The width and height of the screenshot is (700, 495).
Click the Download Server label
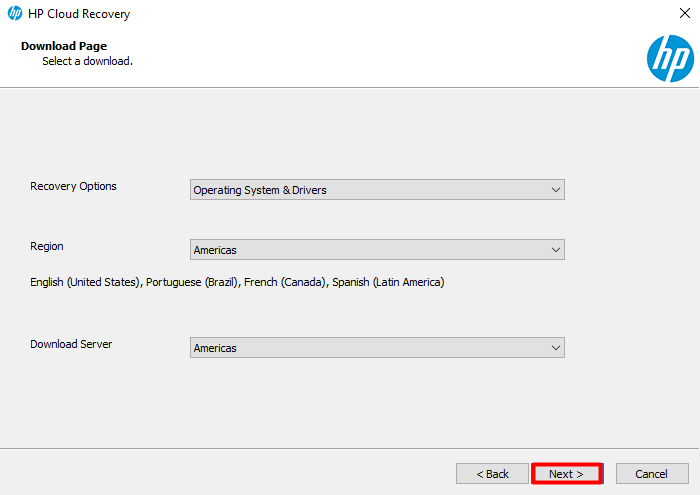(x=71, y=344)
